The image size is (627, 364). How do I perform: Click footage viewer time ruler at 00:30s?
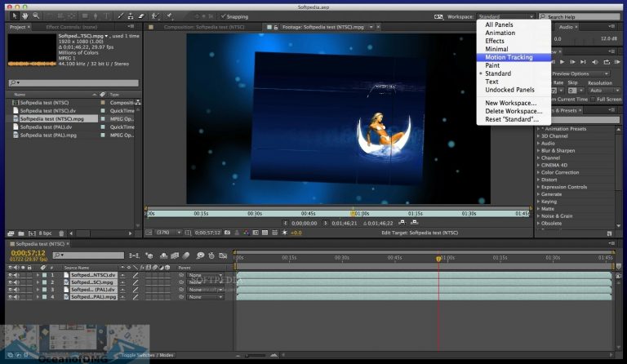255,213
